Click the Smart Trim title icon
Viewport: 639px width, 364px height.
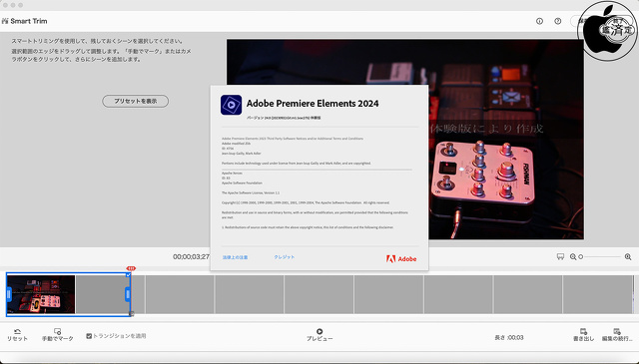[5, 21]
